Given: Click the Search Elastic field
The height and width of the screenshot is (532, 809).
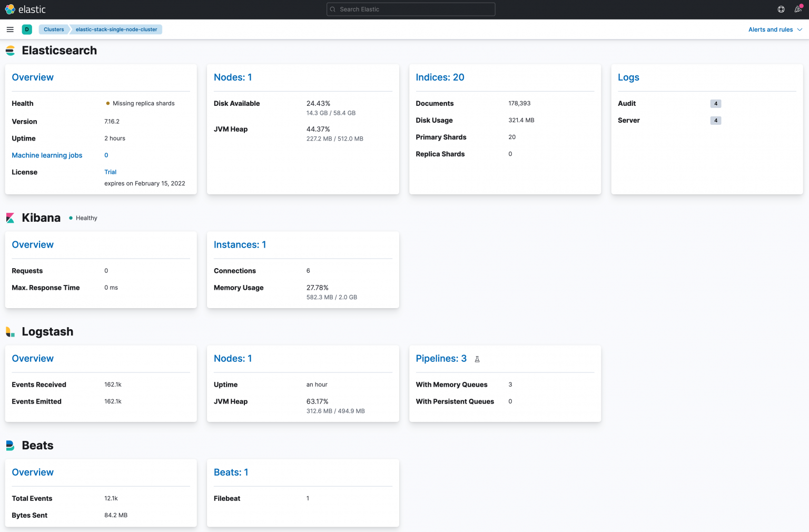Looking at the screenshot, I should [x=411, y=9].
